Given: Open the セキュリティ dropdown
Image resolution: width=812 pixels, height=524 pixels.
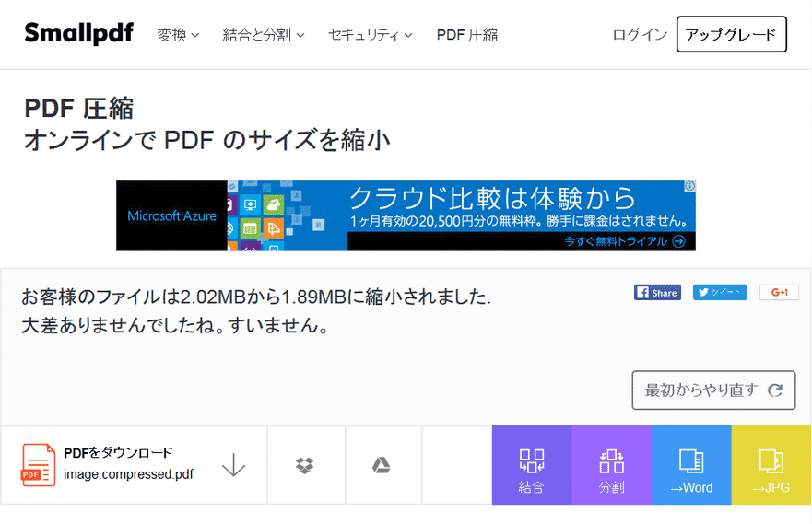Looking at the screenshot, I should pos(371,35).
